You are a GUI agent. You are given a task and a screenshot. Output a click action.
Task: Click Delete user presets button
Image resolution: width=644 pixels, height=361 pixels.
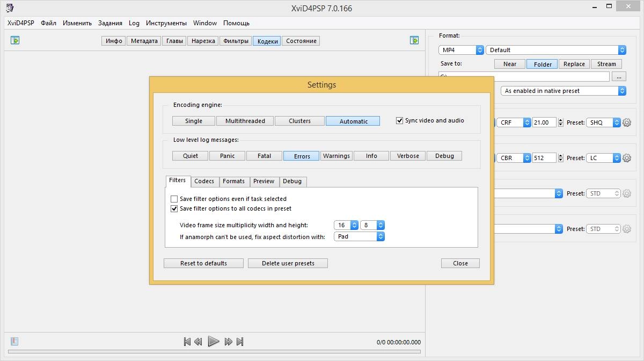coord(288,263)
